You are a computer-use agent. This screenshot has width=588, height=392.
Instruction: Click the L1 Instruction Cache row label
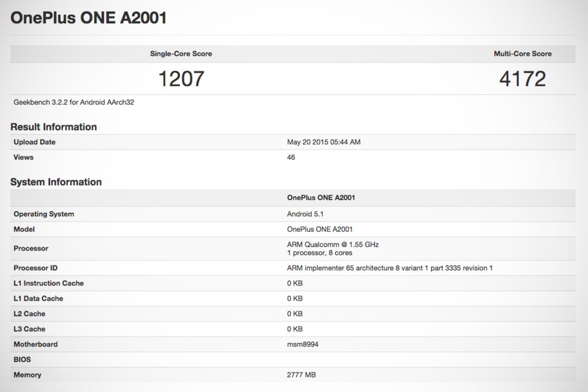pos(49,283)
